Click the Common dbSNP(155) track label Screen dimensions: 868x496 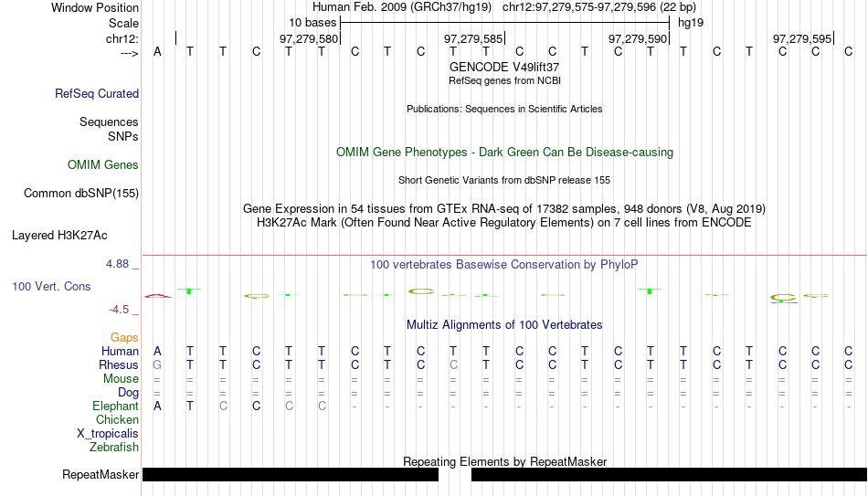(x=81, y=194)
